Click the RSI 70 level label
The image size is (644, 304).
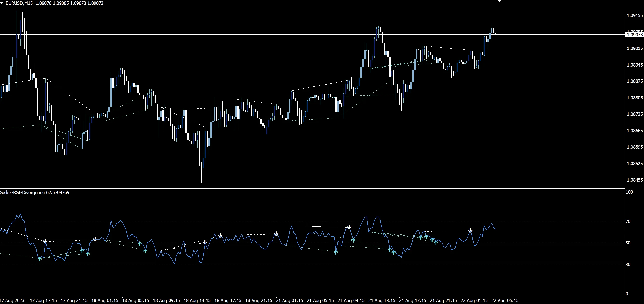[x=628, y=221]
